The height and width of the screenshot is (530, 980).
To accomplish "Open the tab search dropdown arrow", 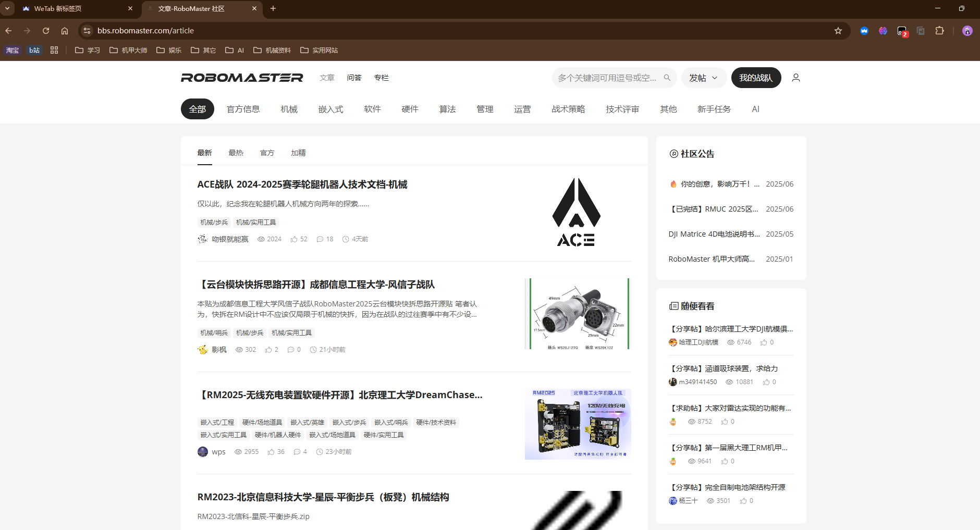I will [x=7, y=8].
